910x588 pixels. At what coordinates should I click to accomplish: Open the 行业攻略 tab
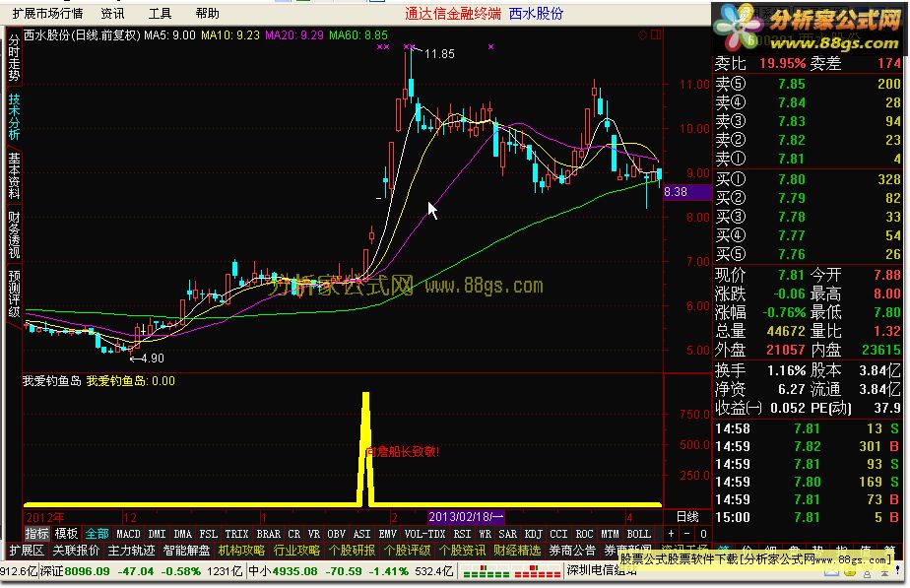click(x=296, y=551)
